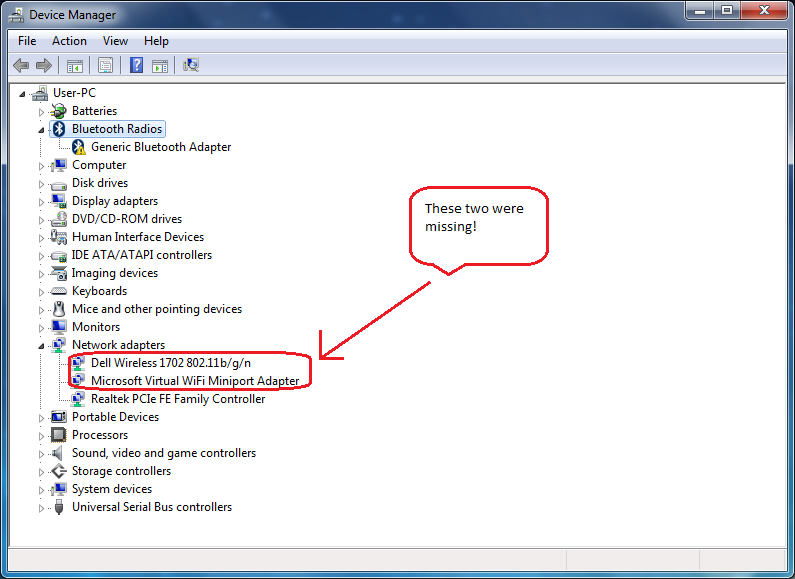Click the Network adapters icon
Viewport: 795px width, 579px height.
click(x=59, y=345)
